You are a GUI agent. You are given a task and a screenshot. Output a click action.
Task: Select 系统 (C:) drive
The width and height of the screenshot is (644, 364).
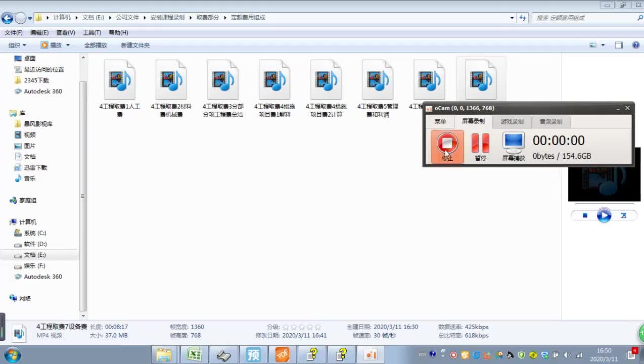(x=35, y=233)
